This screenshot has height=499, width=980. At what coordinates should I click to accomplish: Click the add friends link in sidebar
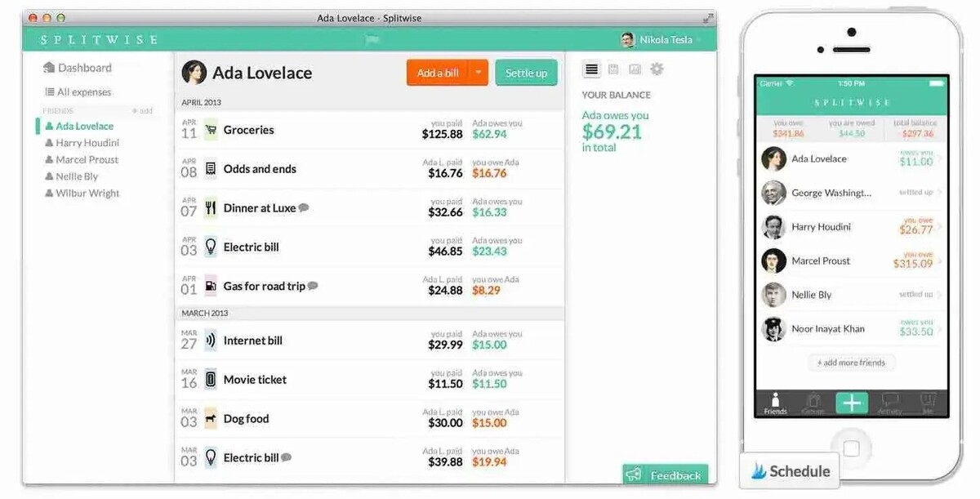pyautogui.click(x=142, y=110)
